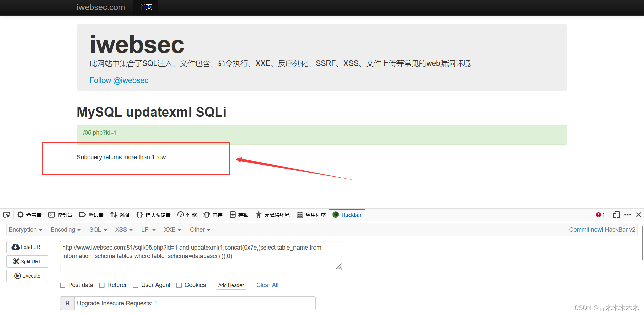Click Clear All to remove headers
644x314 pixels.
point(267,285)
